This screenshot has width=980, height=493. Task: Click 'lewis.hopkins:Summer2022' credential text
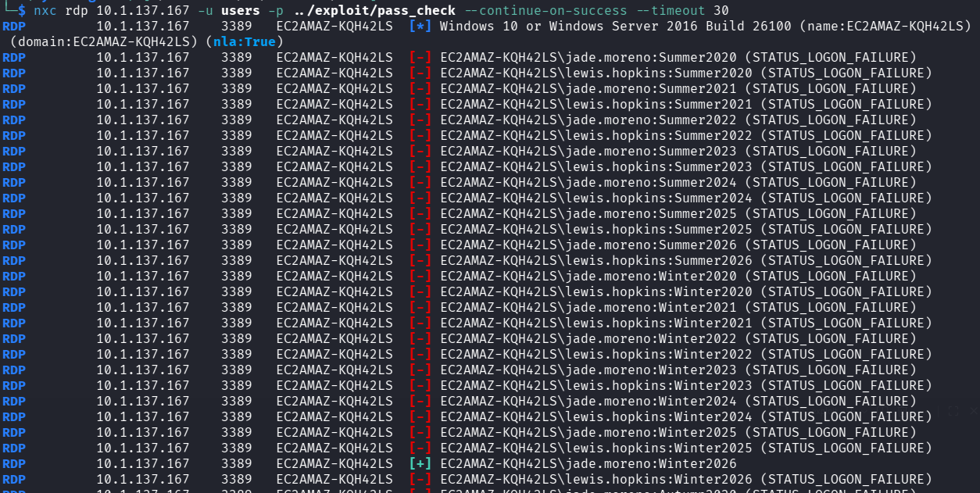[659, 136]
